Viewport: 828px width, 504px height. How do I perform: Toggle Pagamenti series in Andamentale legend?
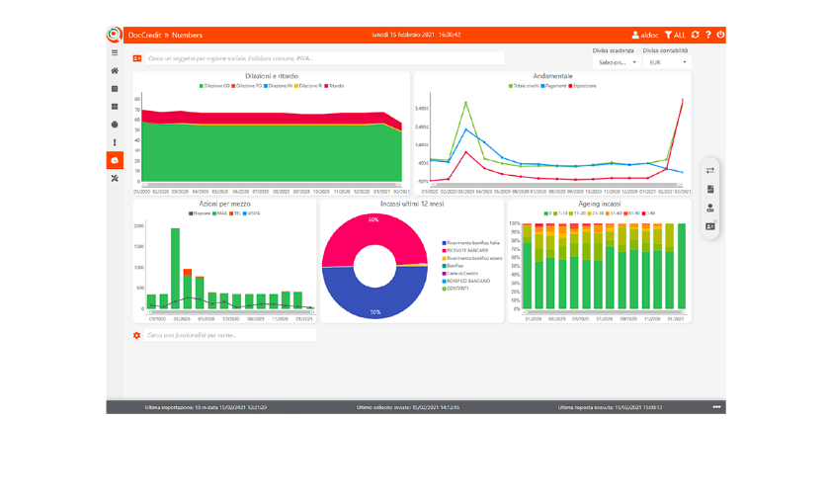pos(553,86)
